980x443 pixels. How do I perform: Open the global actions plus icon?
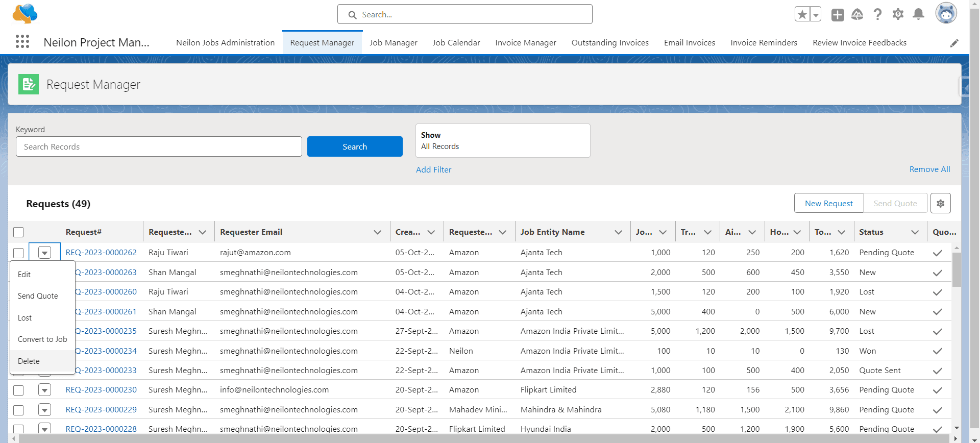(x=838, y=15)
